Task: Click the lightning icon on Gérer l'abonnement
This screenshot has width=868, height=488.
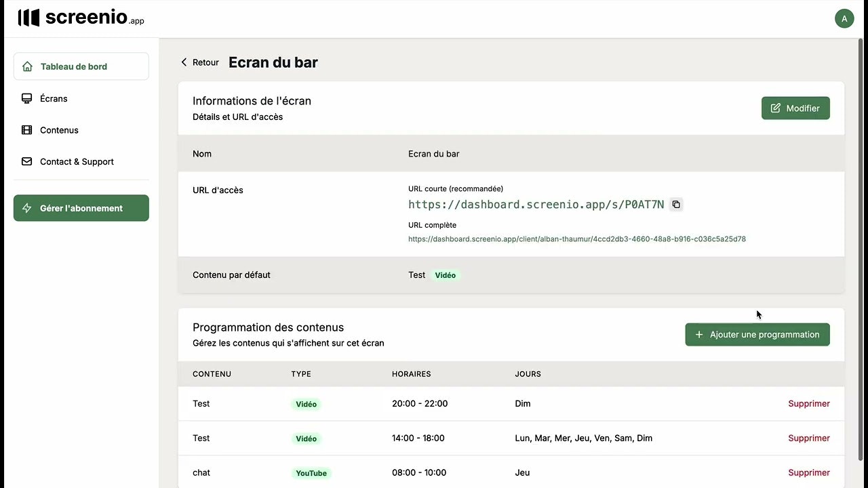Action: (27, 208)
